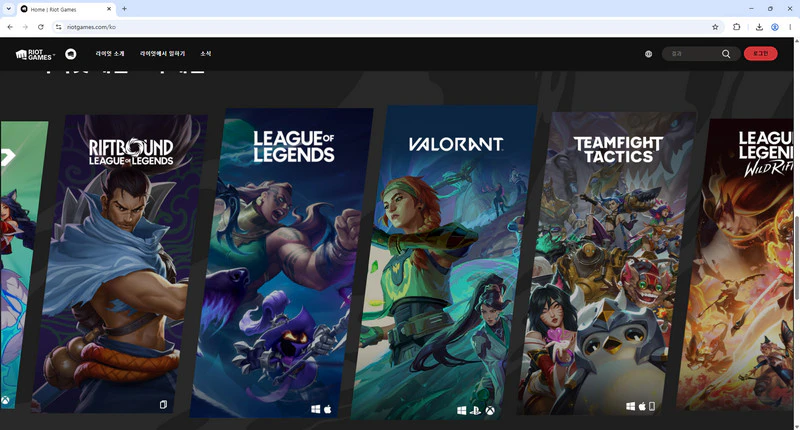
Task: Open the Chrome three-dot menu
Action: (x=790, y=27)
